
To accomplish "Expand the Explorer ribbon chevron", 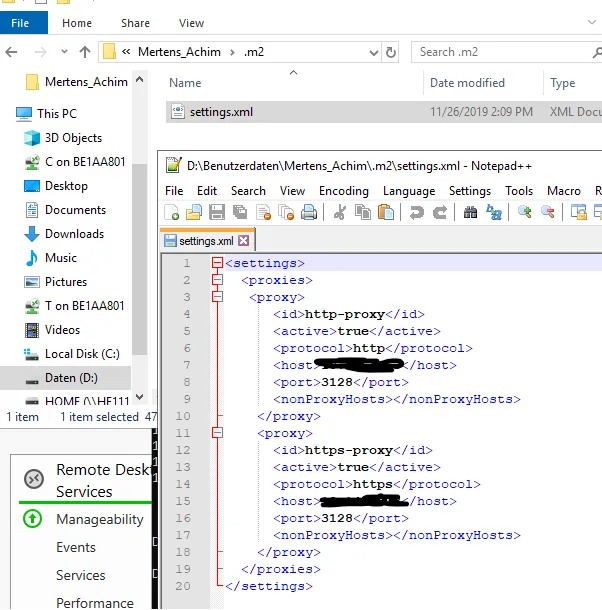I will tap(591, 22).
